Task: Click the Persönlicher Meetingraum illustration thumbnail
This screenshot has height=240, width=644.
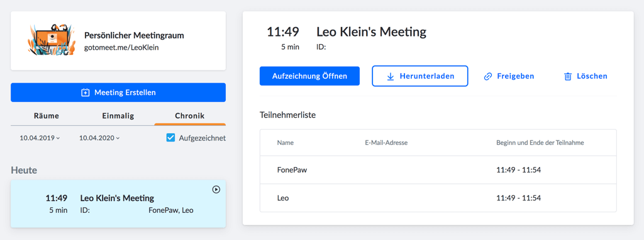Action: point(52,40)
